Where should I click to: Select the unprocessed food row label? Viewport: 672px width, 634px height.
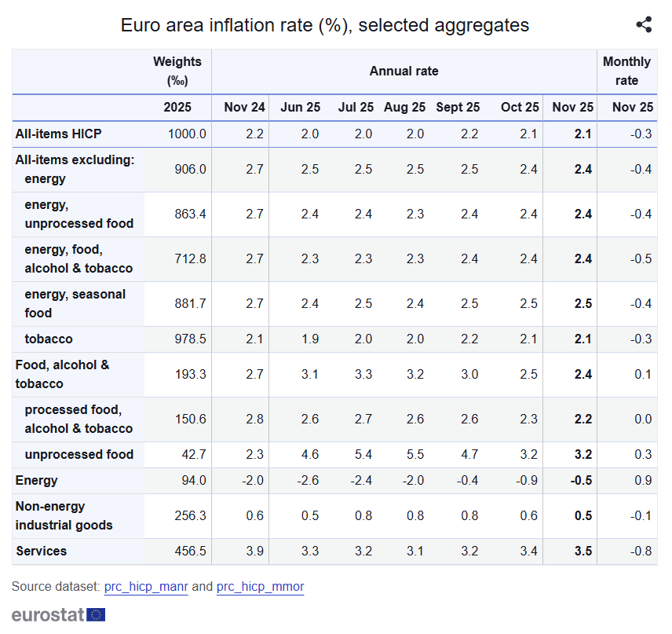[79, 454]
